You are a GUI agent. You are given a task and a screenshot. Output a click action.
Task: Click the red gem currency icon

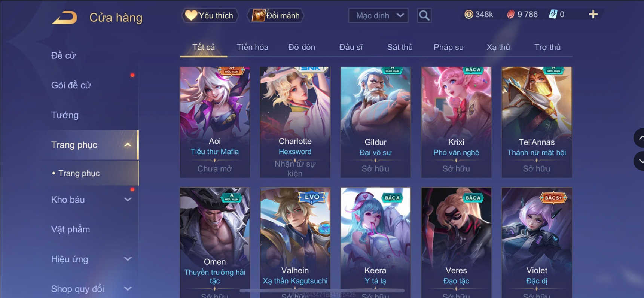click(x=510, y=15)
